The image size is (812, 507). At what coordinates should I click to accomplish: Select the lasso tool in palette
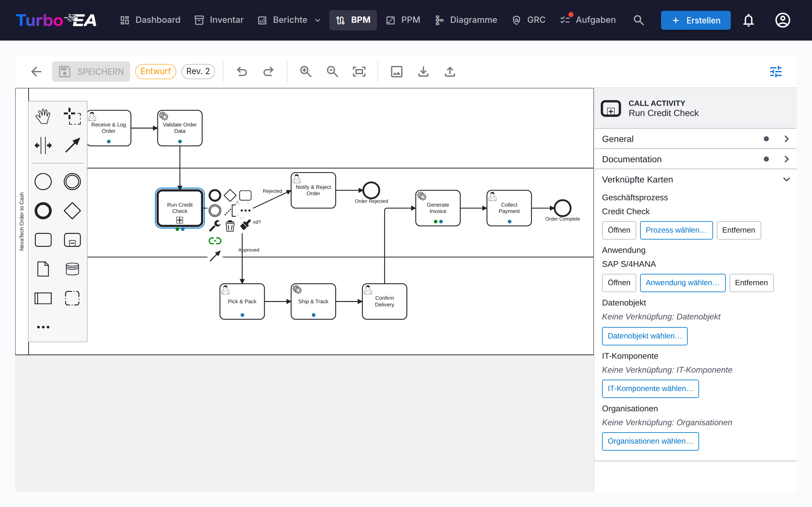[x=72, y=116]
